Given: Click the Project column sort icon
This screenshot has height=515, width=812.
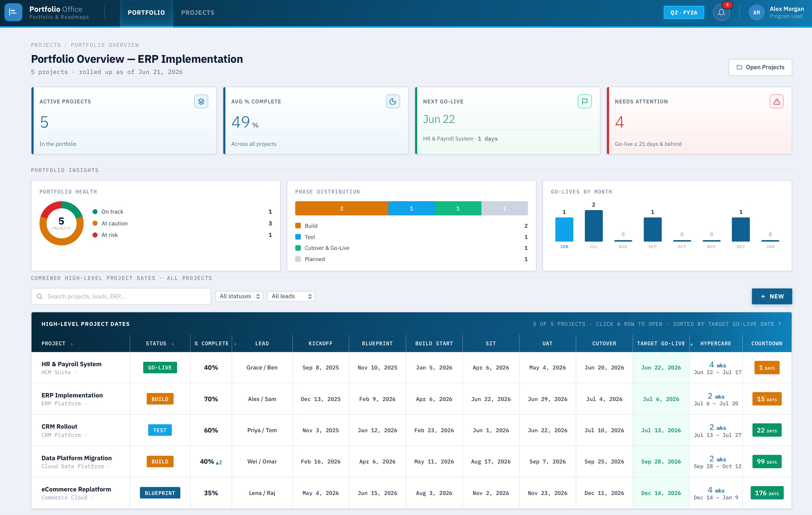Looking at the screenshot, I should point(72,344).
